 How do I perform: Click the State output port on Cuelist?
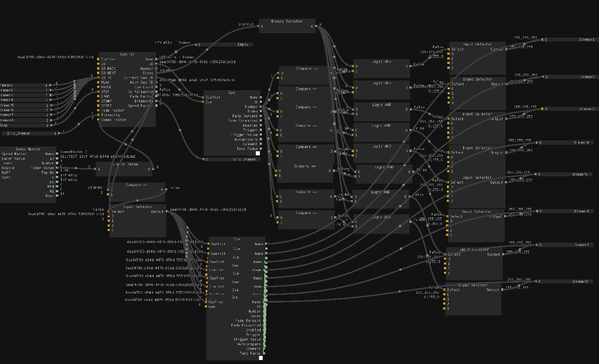(x=157, y=73)
